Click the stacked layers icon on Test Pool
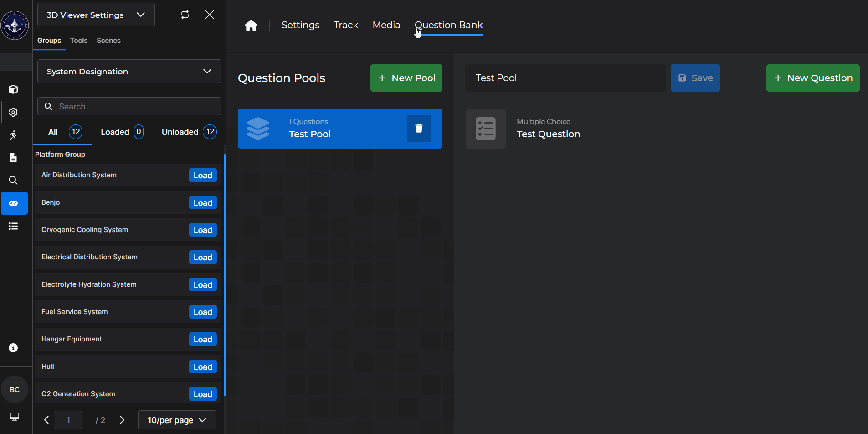The image size is (868, 434). [x=258, y=129]
